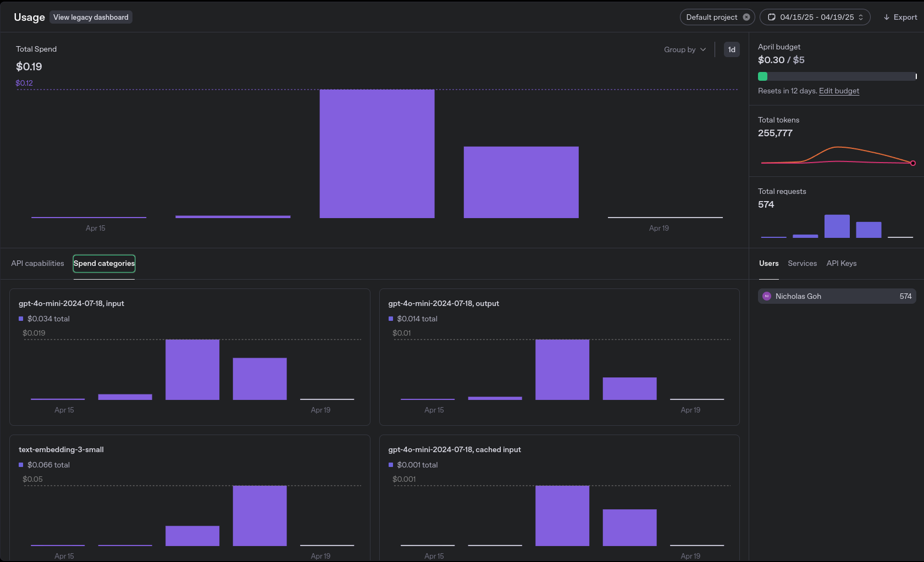Open the Group by dropdown
Screen dimensions: 924x562
pyautogui.click(x=684, y=49)
